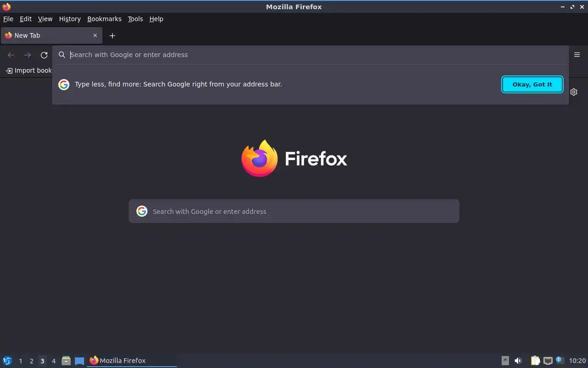Open the file manager taskbar icon
The width and height of the screenshot is (588, 368).
pos(66,361)
